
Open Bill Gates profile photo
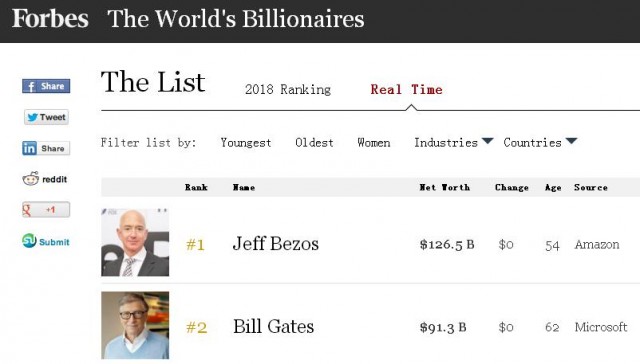(x=135, y=325)
